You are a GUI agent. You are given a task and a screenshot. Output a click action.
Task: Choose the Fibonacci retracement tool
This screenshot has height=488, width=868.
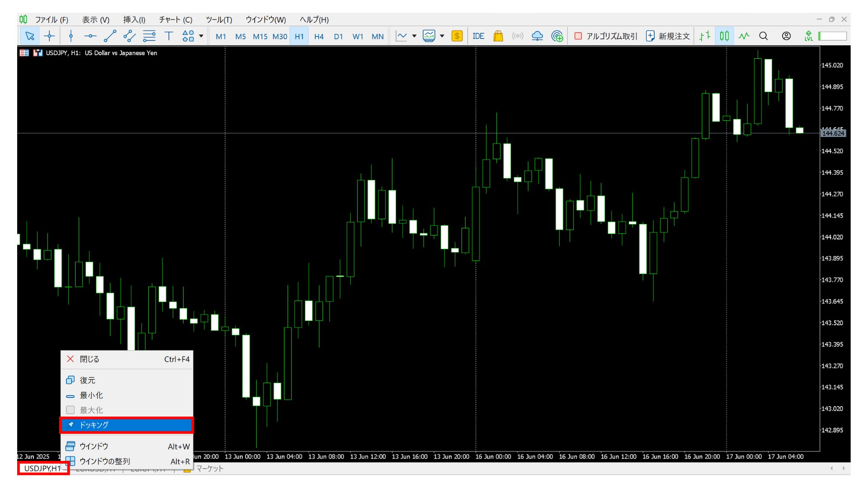coord(149,36)
